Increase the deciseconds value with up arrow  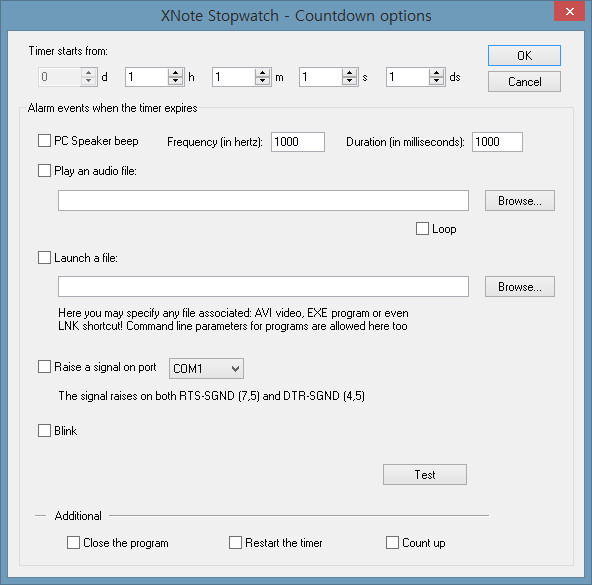point(436,73)
